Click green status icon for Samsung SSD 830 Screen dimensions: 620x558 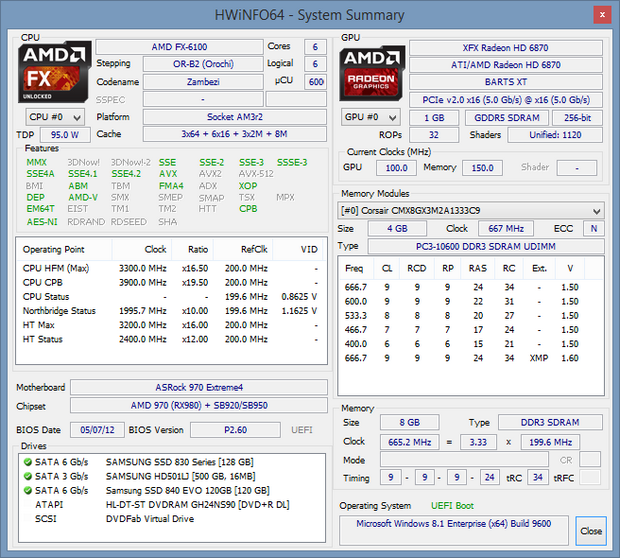click(28, 462)
